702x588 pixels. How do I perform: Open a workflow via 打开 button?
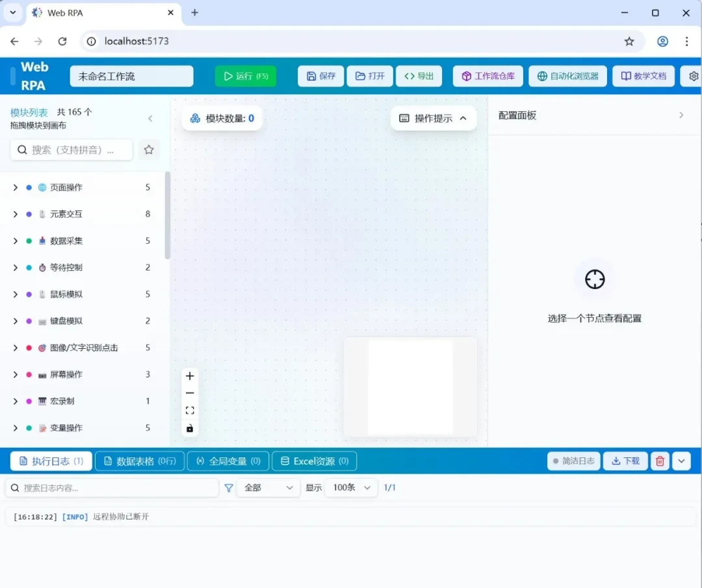(x=370, y=76)
